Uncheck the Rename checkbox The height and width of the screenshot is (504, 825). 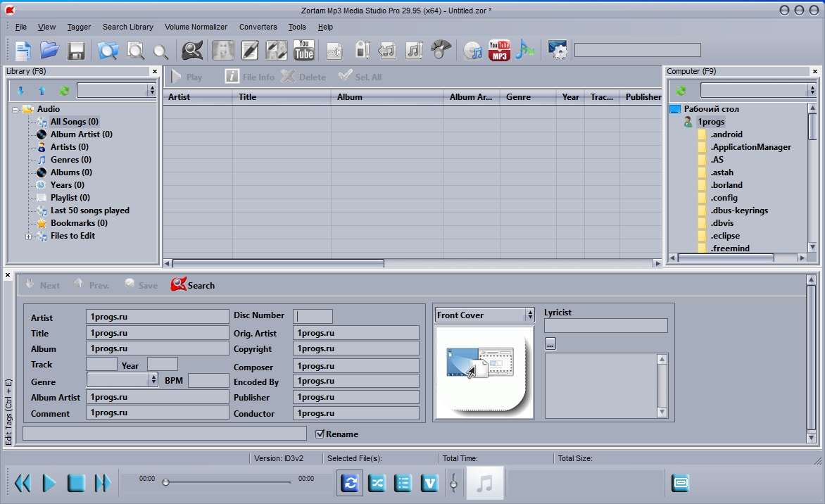coord(320,434)
